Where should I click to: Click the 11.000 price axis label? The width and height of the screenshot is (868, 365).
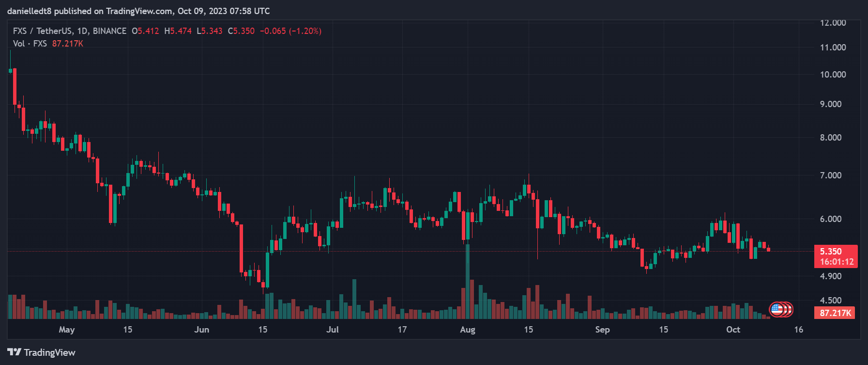(833, 48)
